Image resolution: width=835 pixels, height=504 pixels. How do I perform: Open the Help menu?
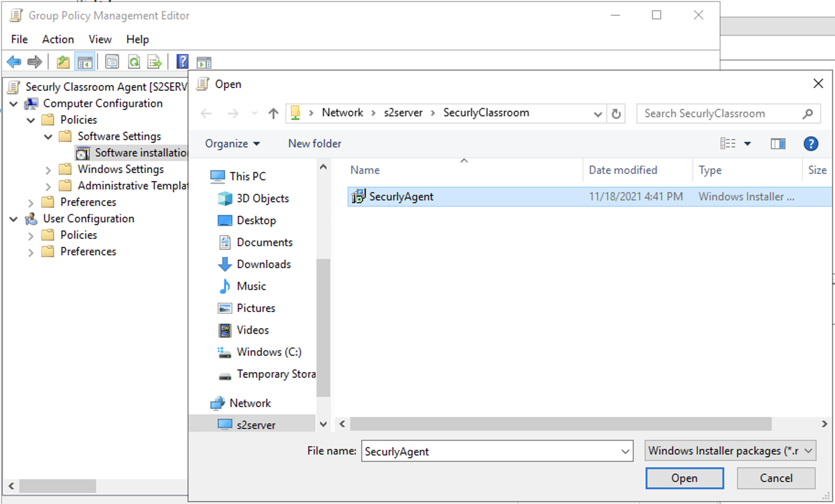click(138, 39)
